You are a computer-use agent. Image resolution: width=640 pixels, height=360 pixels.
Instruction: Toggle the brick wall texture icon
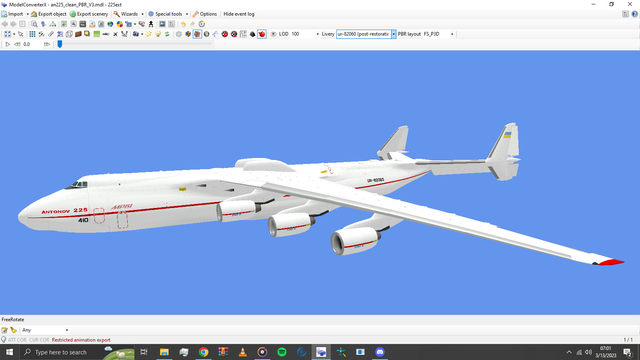click(78, 34)
